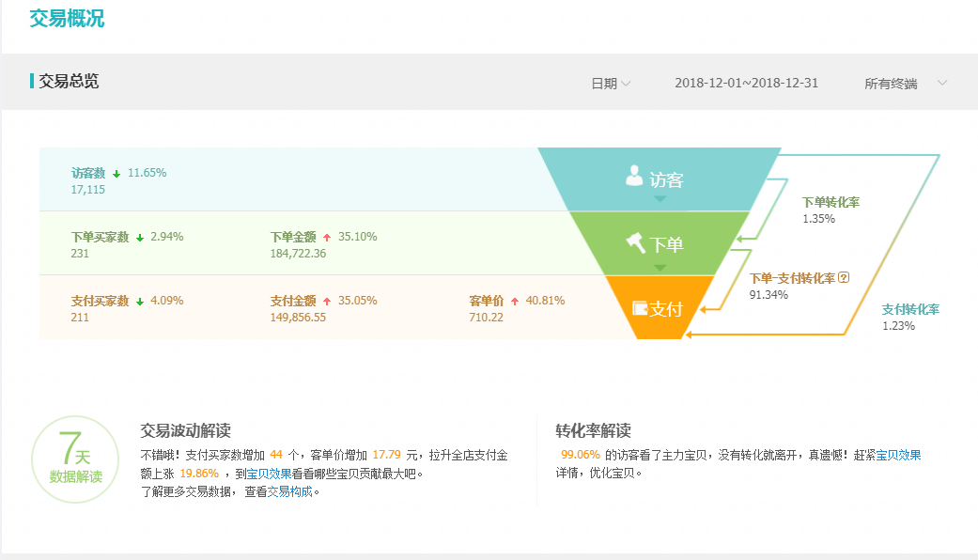Click the red up arrow beside 客单价
Image resolution: width=978 pixels, height=560 pixels.
(515, 302)
